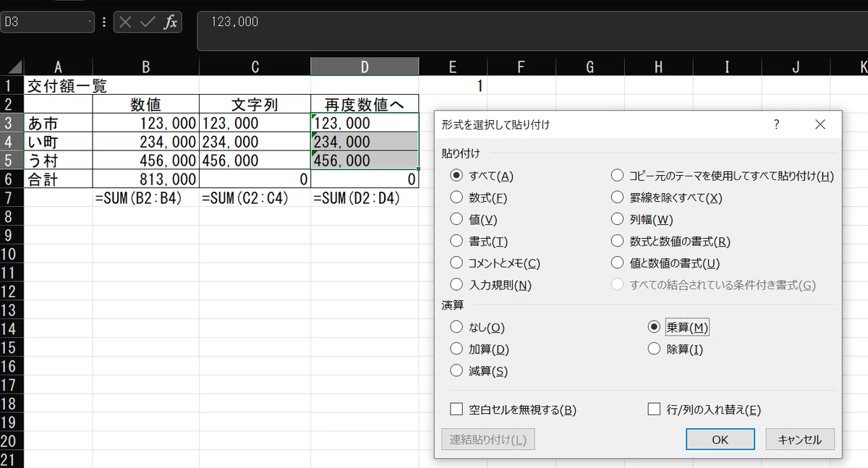Click the 文字列 header cell
The image size is (868, 468).
pos(255,104)
